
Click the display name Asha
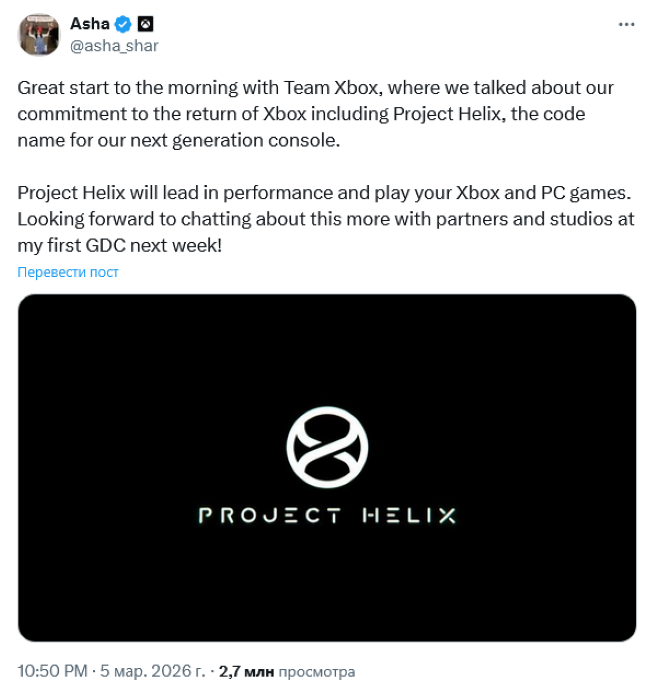coord(90,24)
